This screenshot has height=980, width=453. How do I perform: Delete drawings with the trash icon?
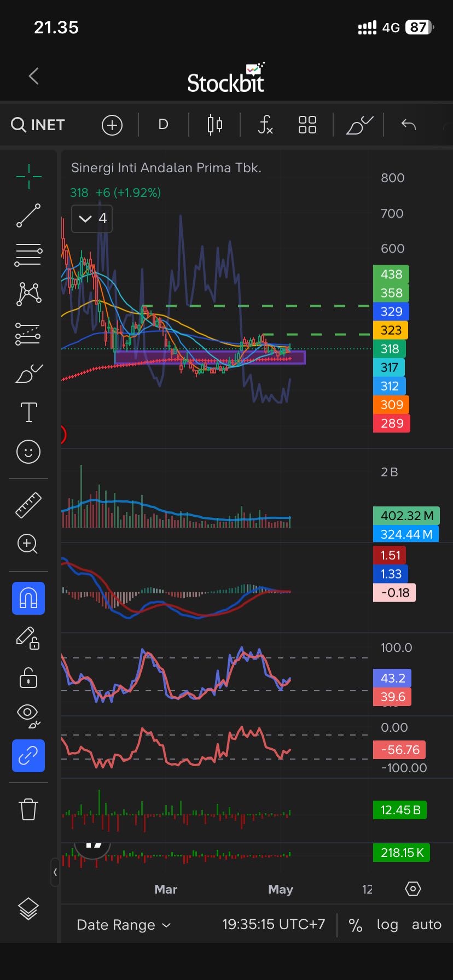point(28,809)
